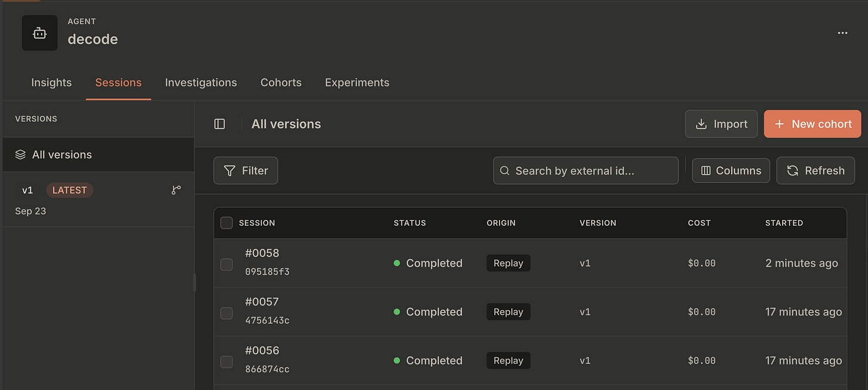The width and height of the screenshot is (868, 390).
Task: Click the decode agent robot icon
Action: click(39, 33)
